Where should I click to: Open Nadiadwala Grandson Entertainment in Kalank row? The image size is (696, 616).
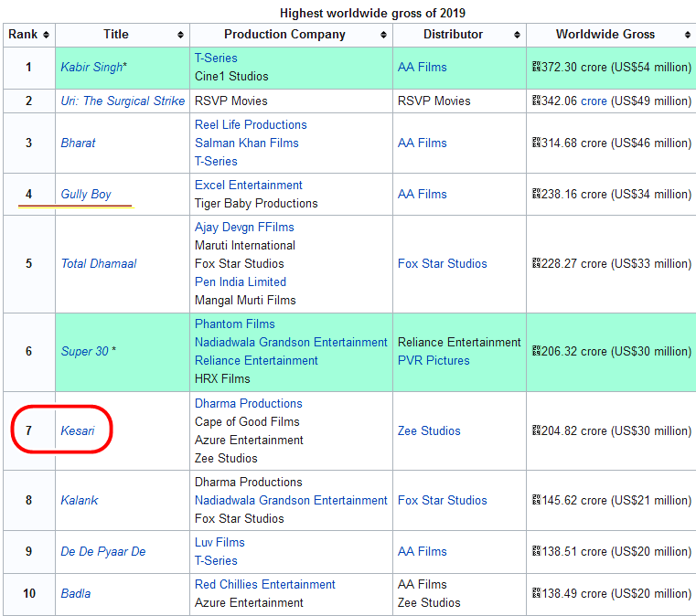[291, 500]
